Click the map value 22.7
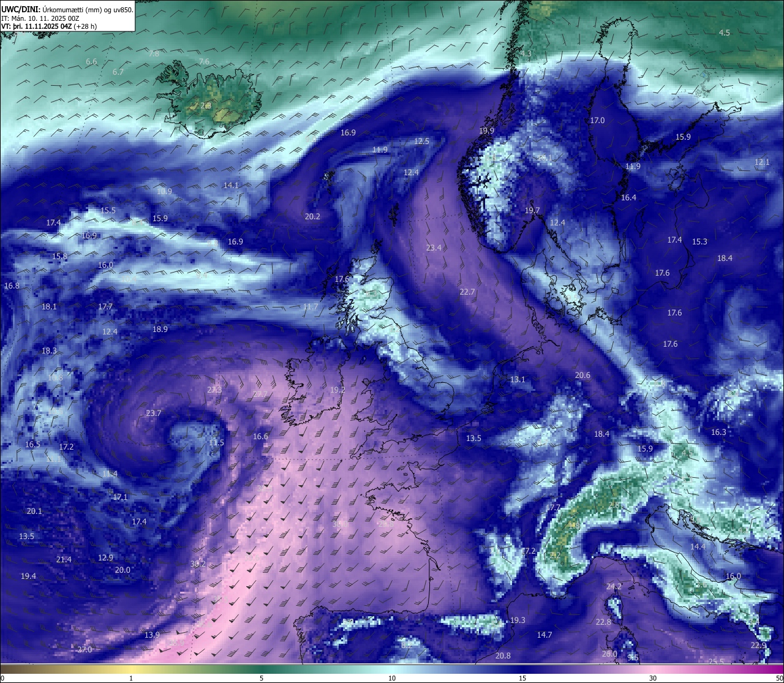 [467, 292]
